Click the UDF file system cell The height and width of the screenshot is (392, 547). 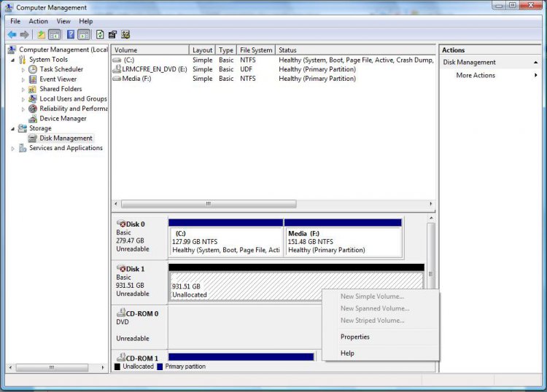tap(246, 69)
